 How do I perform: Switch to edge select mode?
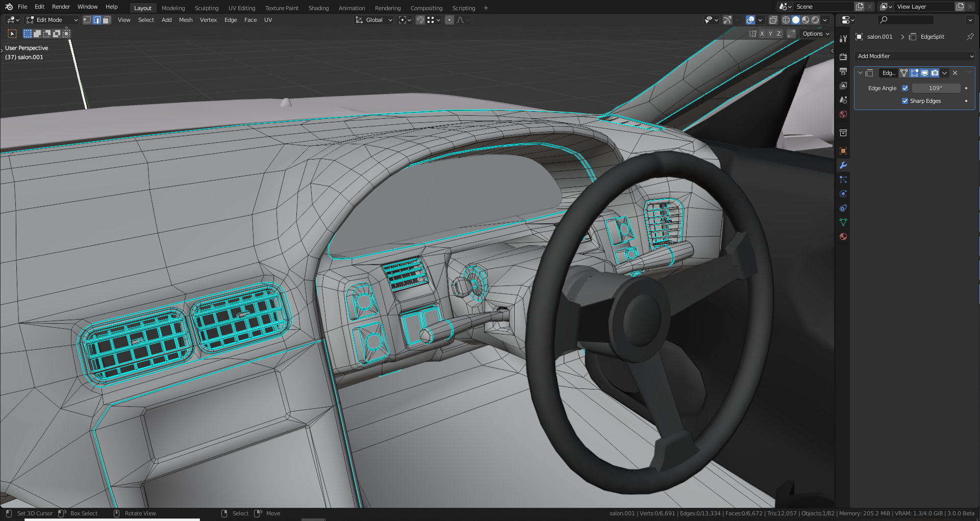tap(97, 20)
